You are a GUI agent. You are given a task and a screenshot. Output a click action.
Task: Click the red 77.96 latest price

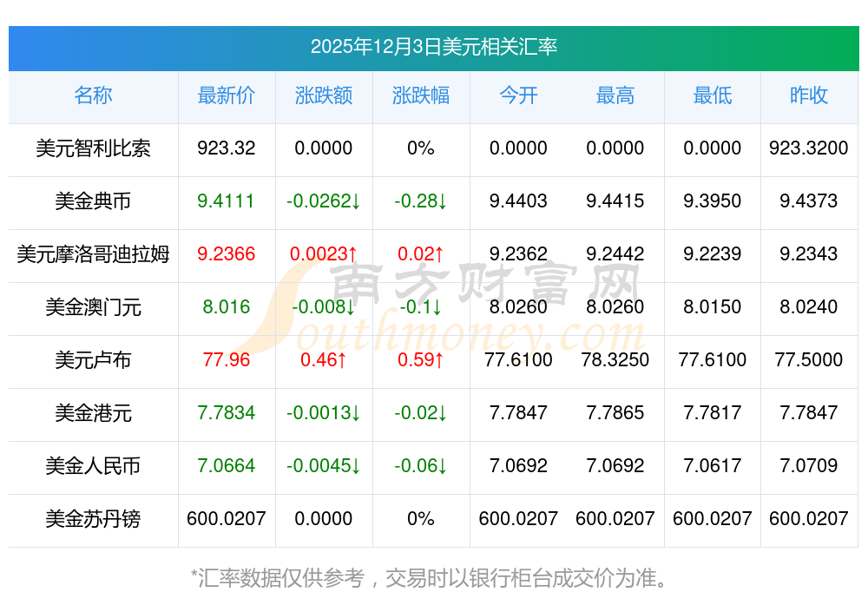click(x=227, y=360)
